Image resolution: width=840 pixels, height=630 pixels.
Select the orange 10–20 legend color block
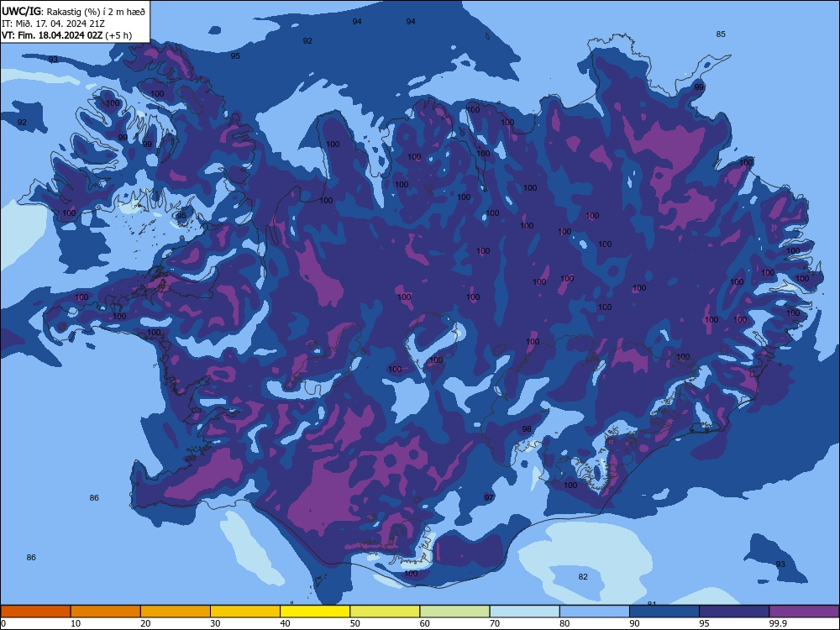(x=106, y=612)
